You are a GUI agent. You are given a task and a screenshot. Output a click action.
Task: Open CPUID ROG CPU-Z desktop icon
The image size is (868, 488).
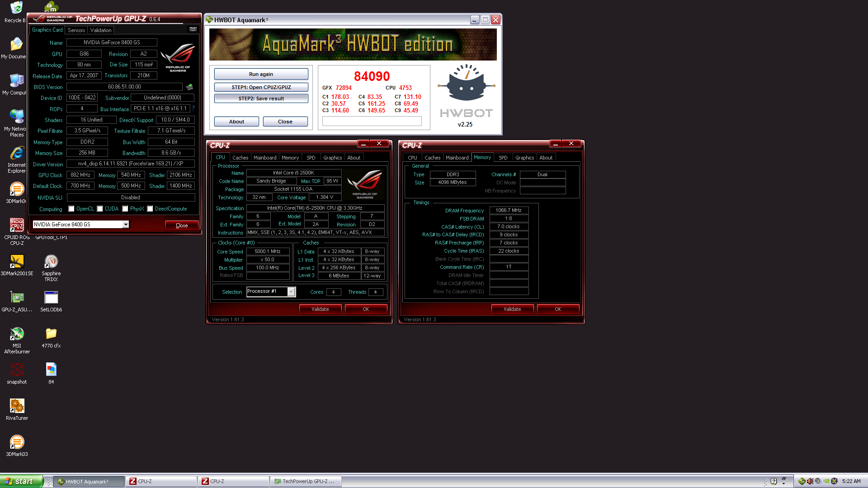tap(17, 230)
